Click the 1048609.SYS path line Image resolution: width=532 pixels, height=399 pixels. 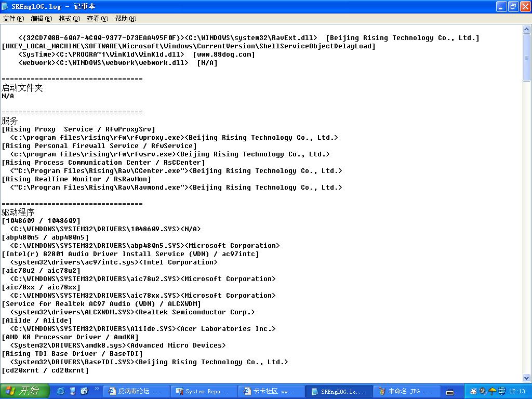pos(105,229)
